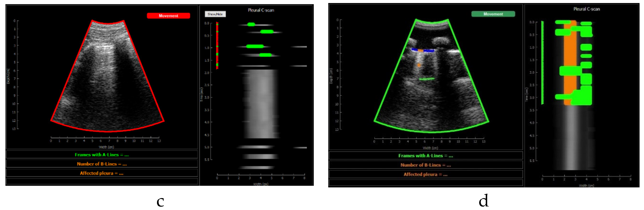Select left panel 'Frames with A-Lines' field

(x=102, y=155)
